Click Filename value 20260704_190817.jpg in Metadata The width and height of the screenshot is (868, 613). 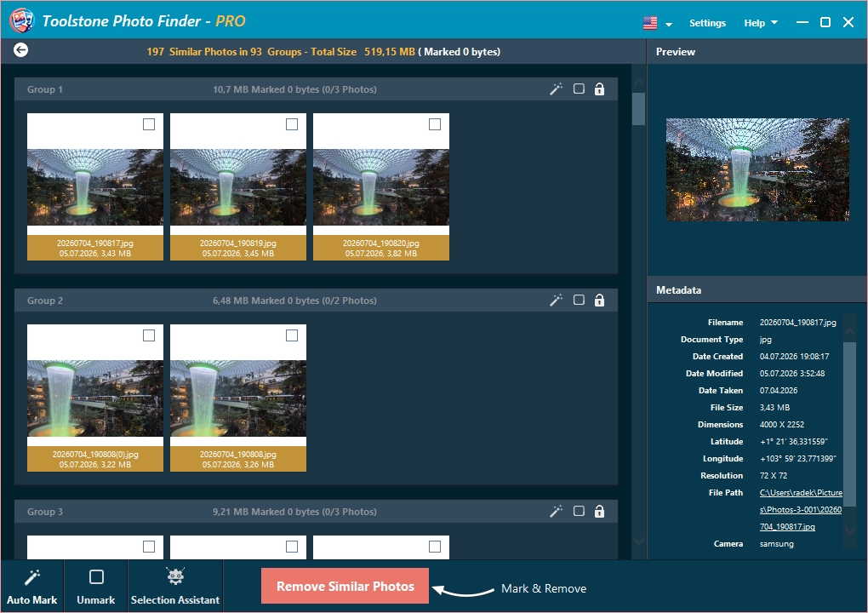[797, 322]
